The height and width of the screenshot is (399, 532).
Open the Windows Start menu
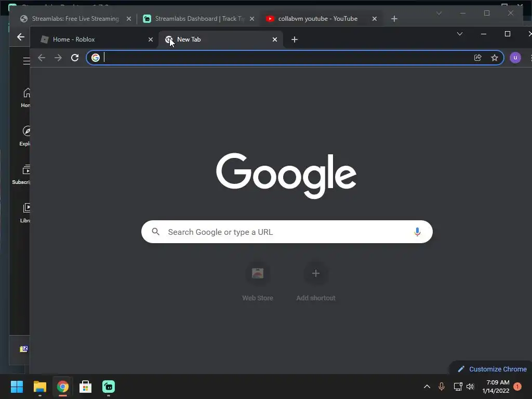click(x=17, y=387)
